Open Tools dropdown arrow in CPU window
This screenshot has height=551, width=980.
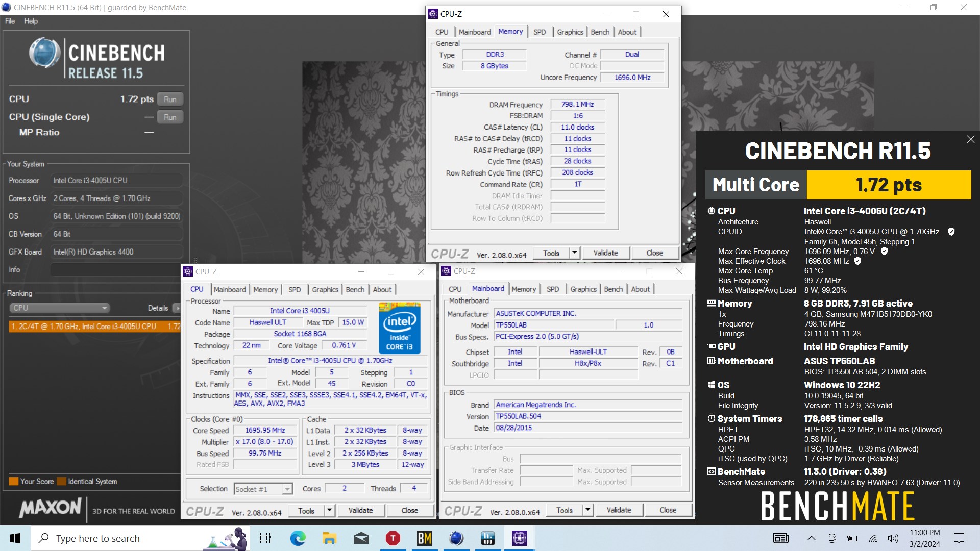click(x=329, y=511)
